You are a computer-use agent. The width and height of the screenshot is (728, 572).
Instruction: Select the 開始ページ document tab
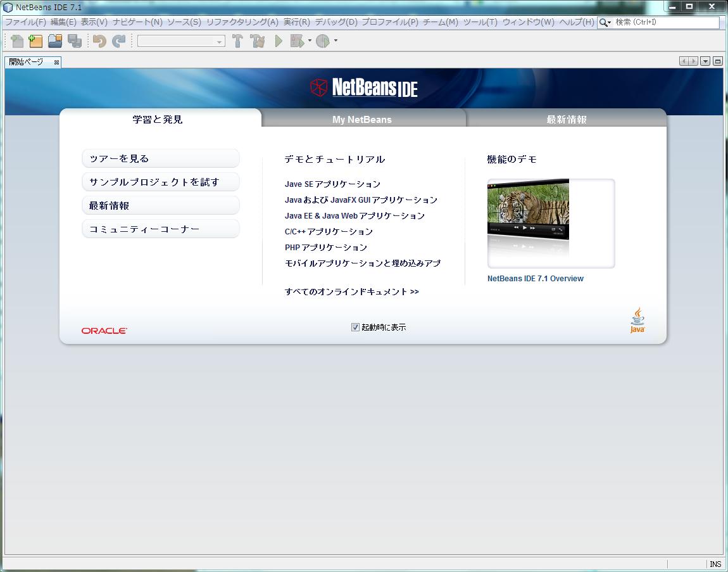click(27, 62)
